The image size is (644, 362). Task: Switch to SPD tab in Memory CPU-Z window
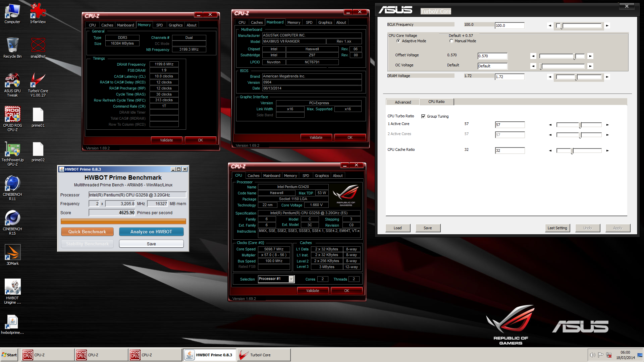pos(160,25)
